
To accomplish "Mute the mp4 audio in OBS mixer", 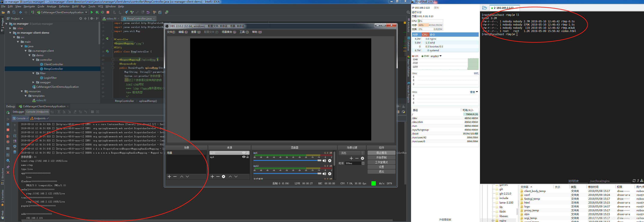I will pos(324,161).
